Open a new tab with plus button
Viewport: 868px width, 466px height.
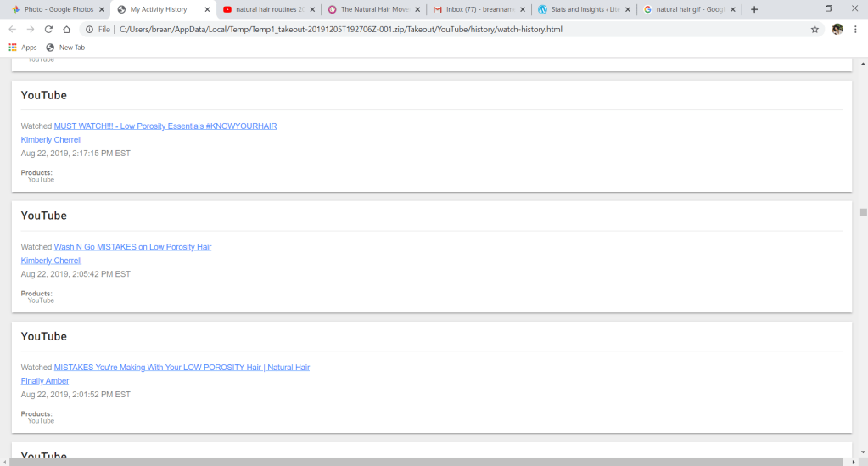tap(754, 9)
